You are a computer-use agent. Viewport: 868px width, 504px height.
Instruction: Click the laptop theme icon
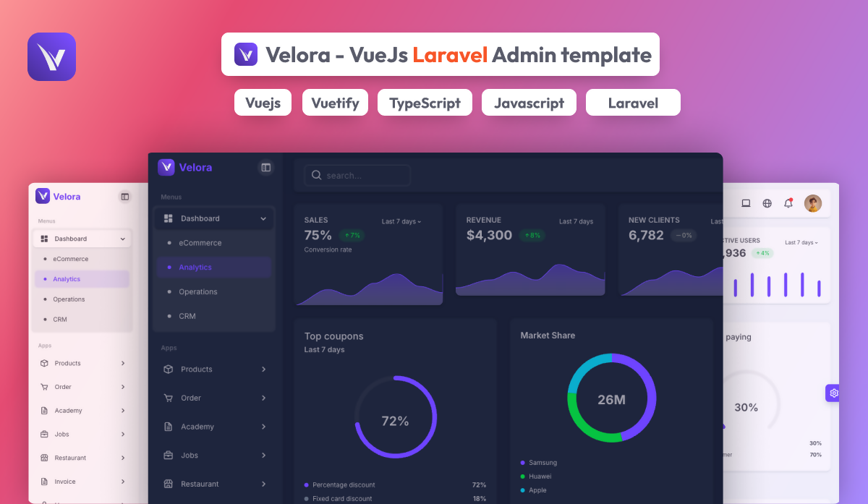746,203
